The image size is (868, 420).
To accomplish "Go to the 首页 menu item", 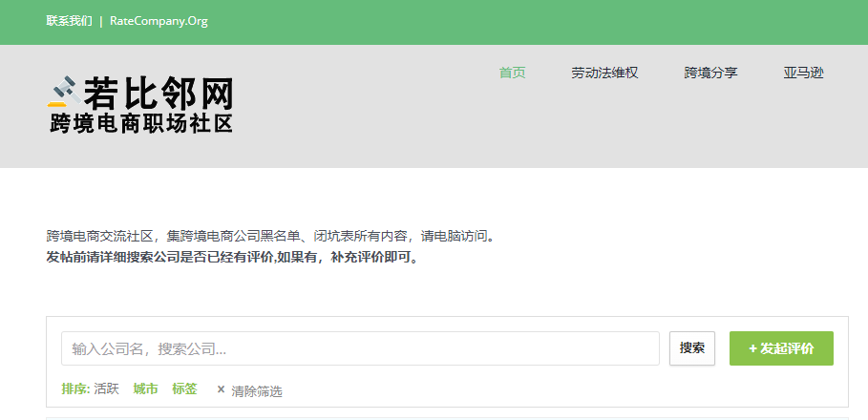I will click(512, 73).
